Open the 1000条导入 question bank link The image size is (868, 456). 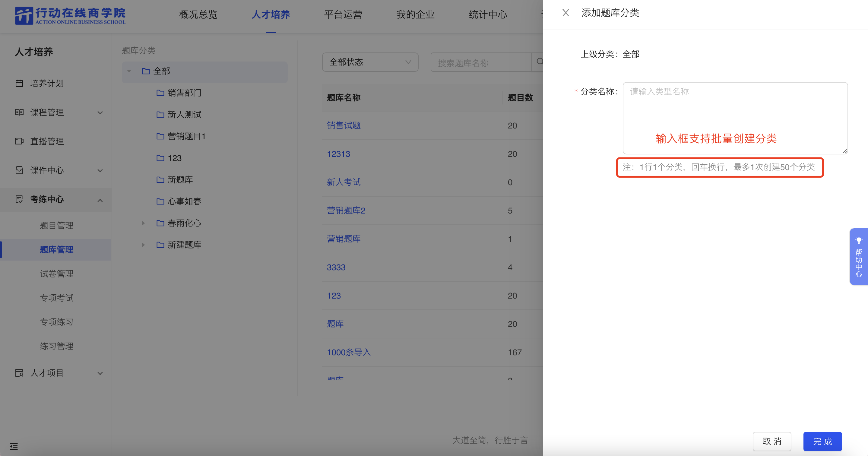349,352
